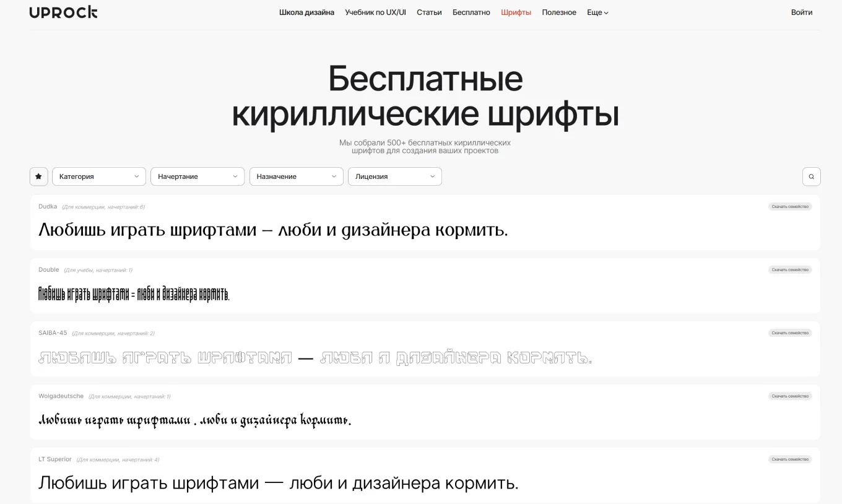Click the SAIBA-45 outlined sample preview

315,358
